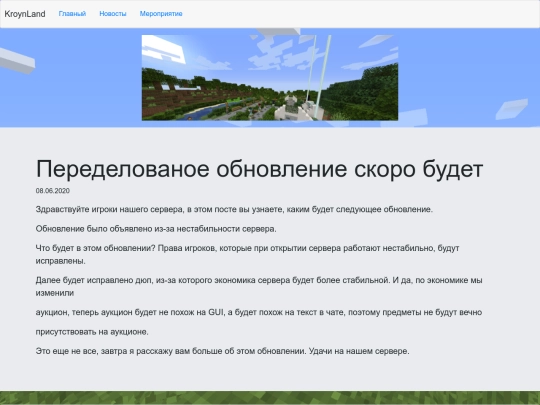Click the line starting аукцион, теперь аукцион будет

(259, 312)
